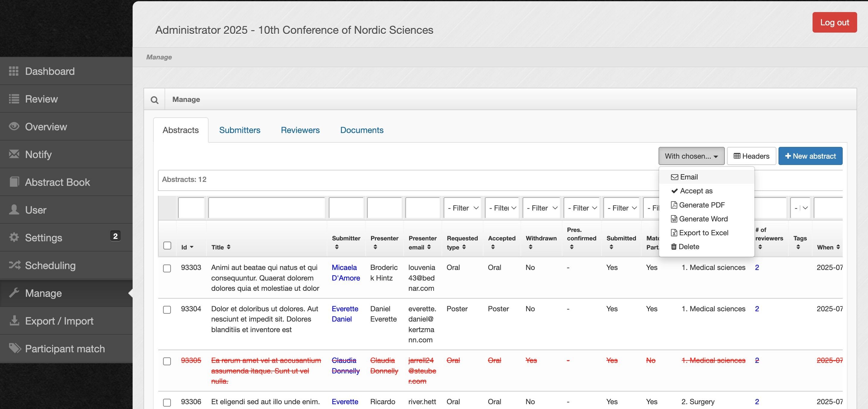Click the Title filter input field

[266, 208]
